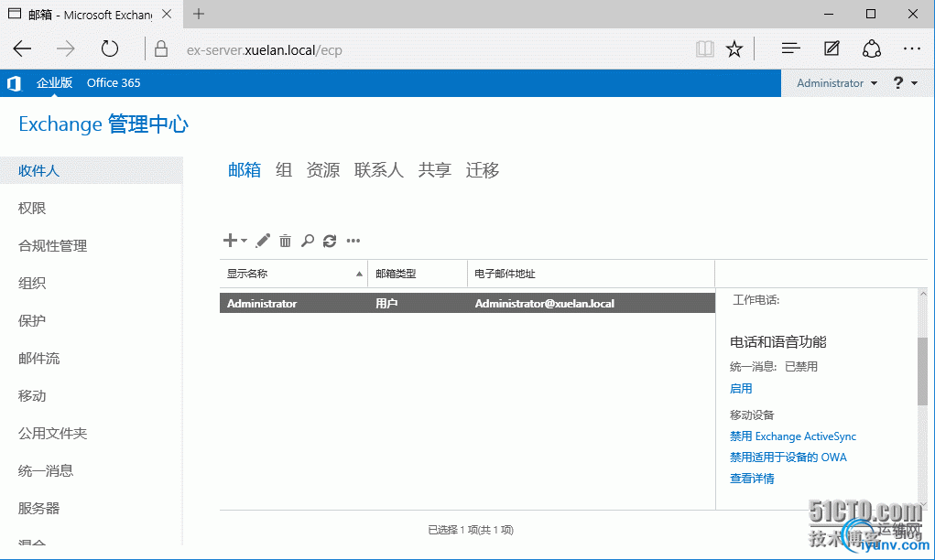
Task: Open 收件人 in the left navigation
Action: click(x=92, y=170)
